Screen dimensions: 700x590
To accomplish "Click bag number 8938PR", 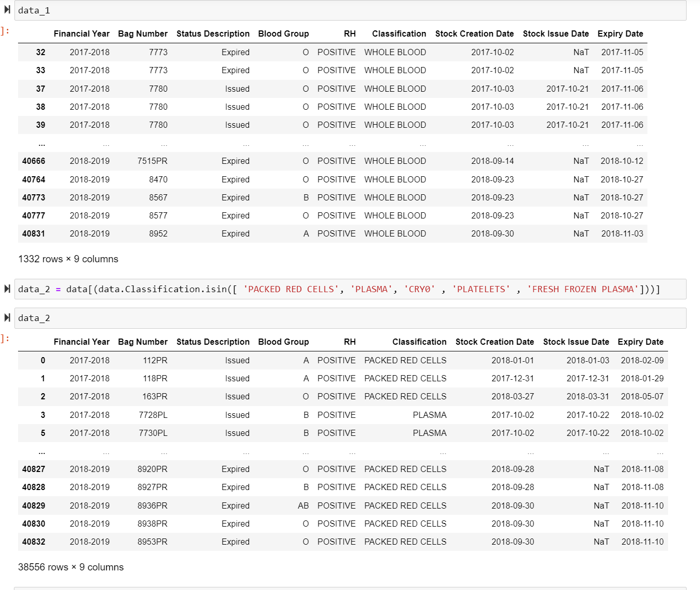I will coord(153,524).
